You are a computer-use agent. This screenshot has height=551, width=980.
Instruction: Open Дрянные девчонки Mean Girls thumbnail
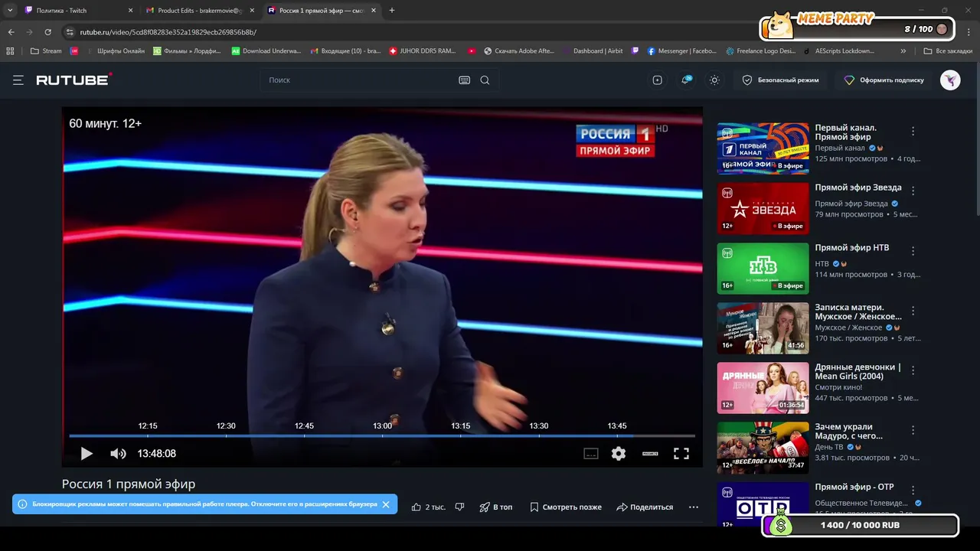[x=763, y=388]
